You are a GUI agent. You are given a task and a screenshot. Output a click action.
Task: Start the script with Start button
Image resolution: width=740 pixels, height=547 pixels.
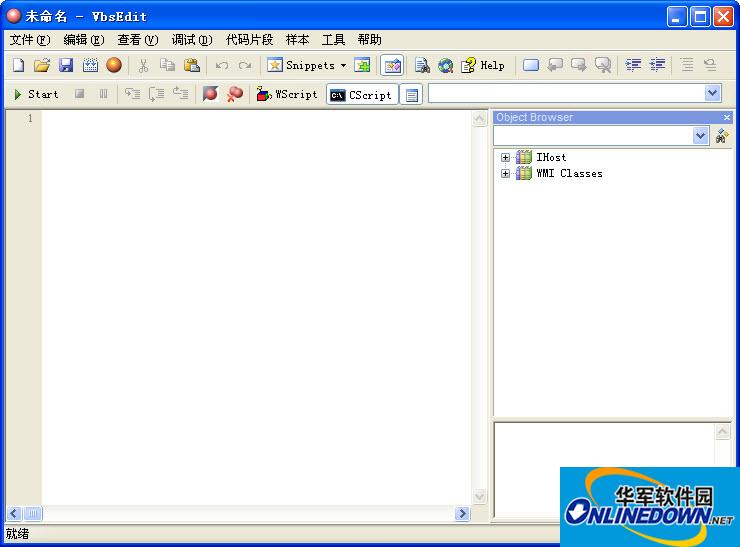coord(36,94)
